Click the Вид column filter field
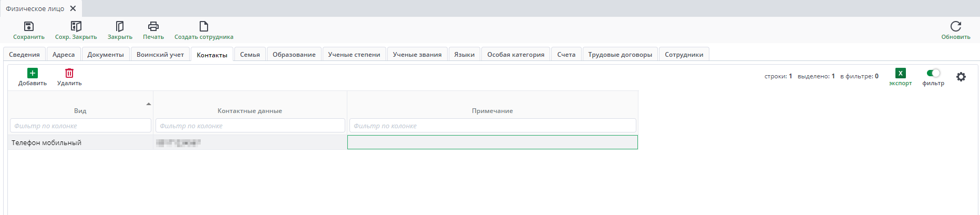The image size is (980, 215). pos(80,126)
